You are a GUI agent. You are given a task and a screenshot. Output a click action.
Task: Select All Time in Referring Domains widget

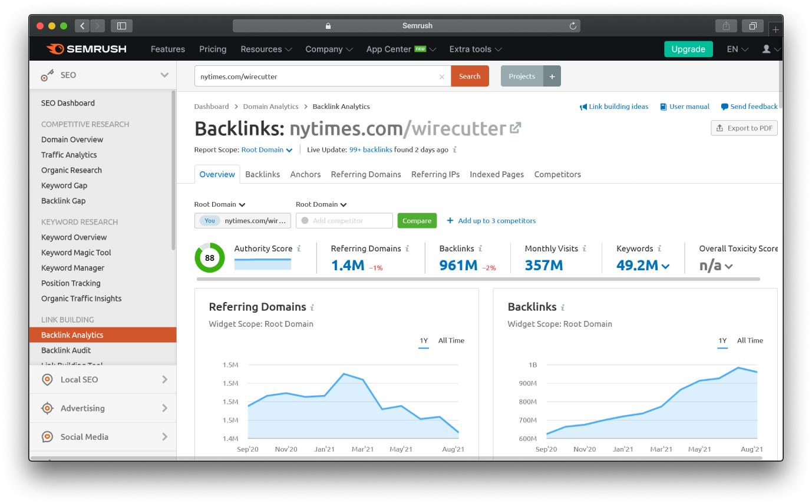451,340
